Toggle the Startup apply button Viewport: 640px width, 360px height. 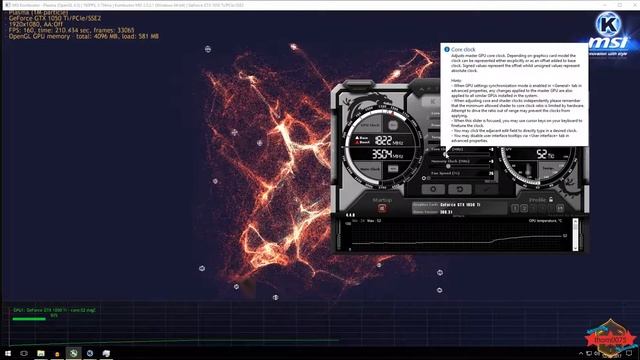tap(382, 208)
